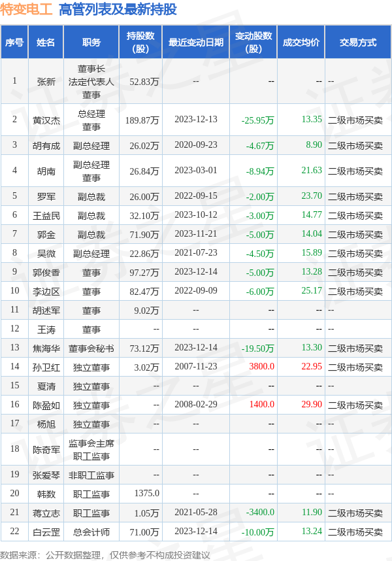
Task: Click the average price 22.95
Action: tap(312, 366)
